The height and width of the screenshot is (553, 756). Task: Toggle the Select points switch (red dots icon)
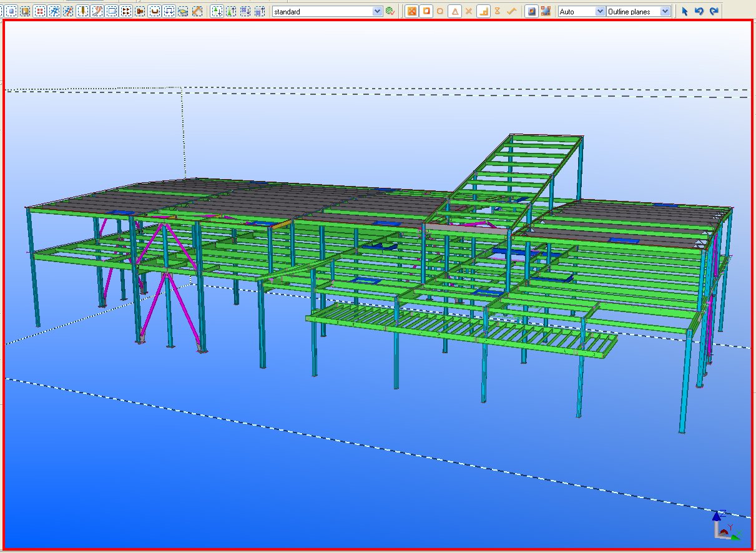coord(40,11)
